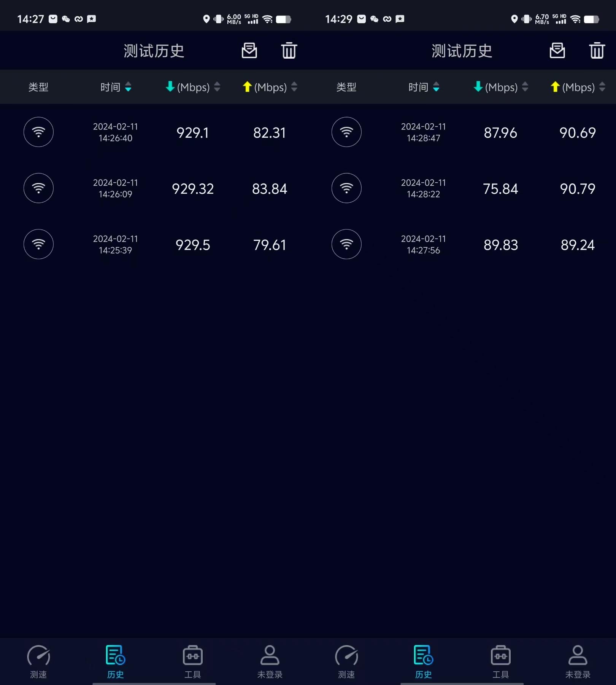Tap the WeChat notification icon beside 14:29
This screenshot has height=685, width=616.
click(x=374, y=19)
